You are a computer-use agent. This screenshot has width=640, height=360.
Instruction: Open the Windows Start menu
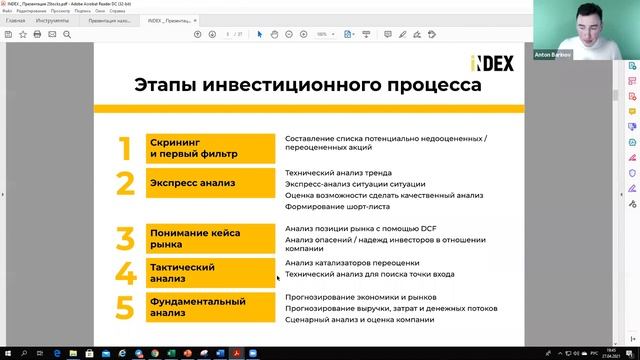point(8,353)
